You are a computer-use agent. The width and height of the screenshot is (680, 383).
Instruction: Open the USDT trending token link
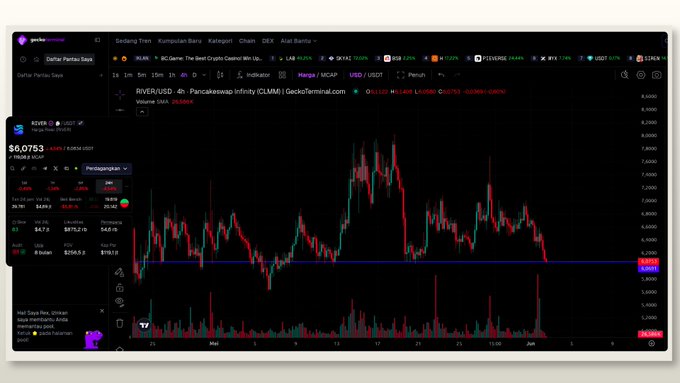[604, 59]
